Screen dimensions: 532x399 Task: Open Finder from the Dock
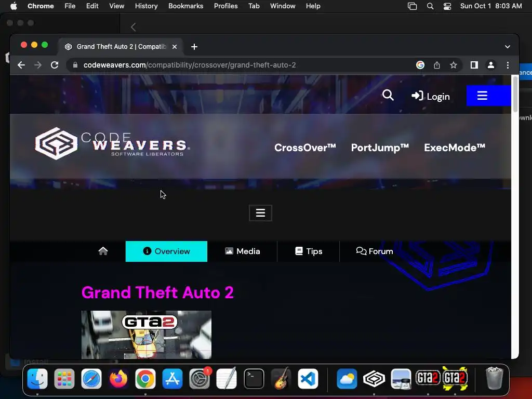pyautogui.click(x=37, y=379)
